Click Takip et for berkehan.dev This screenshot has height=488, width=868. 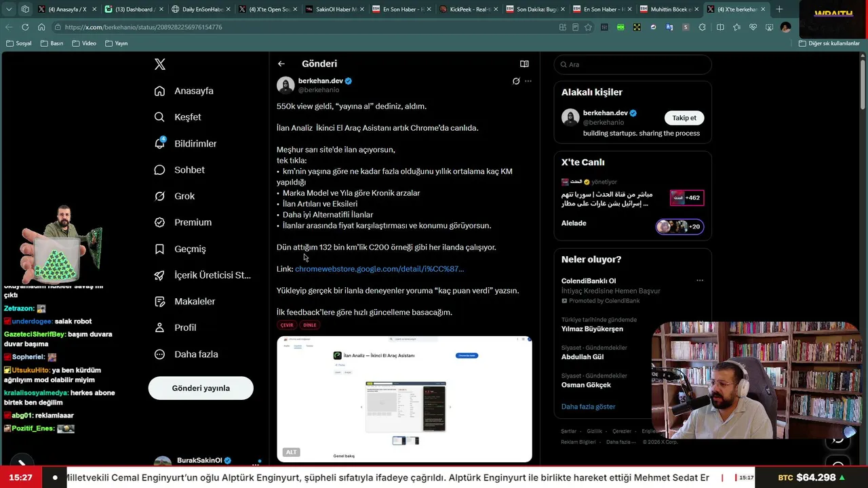684,118
